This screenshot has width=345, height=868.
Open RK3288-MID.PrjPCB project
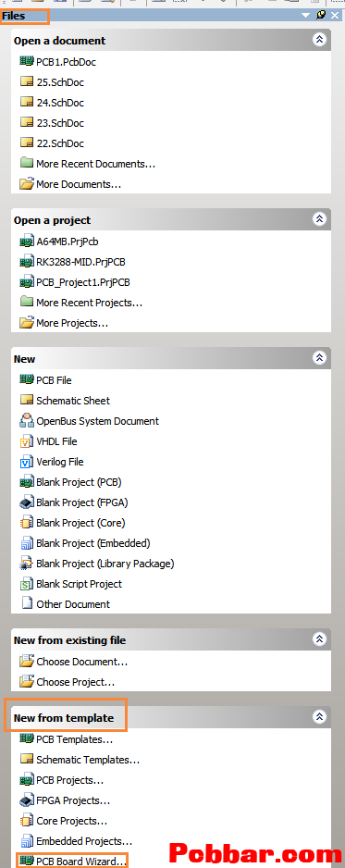[84, 261]
